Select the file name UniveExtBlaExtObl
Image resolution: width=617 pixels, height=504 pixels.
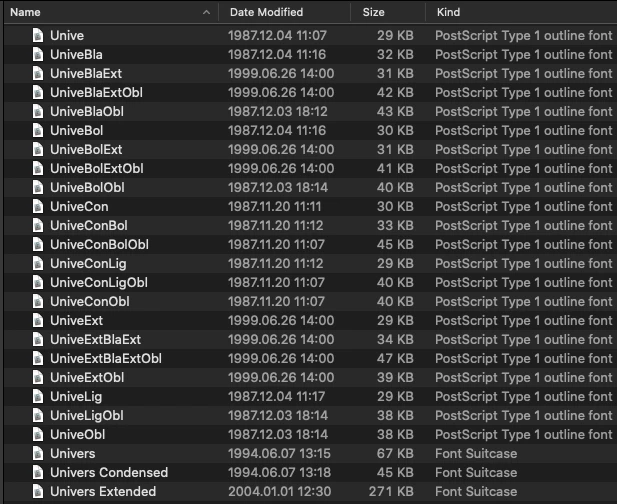pyautogui.click(x=106, y=358)
